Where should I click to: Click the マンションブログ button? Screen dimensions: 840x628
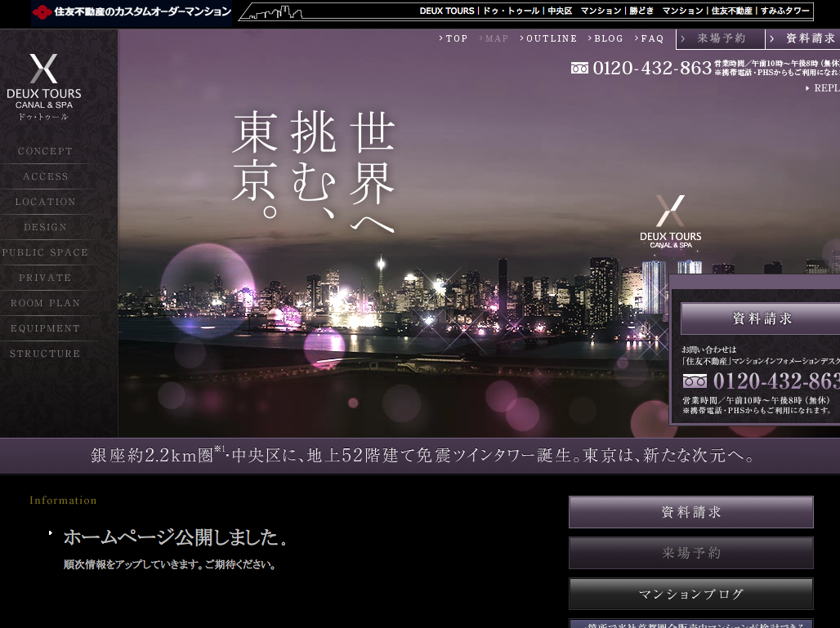point(690,594)
